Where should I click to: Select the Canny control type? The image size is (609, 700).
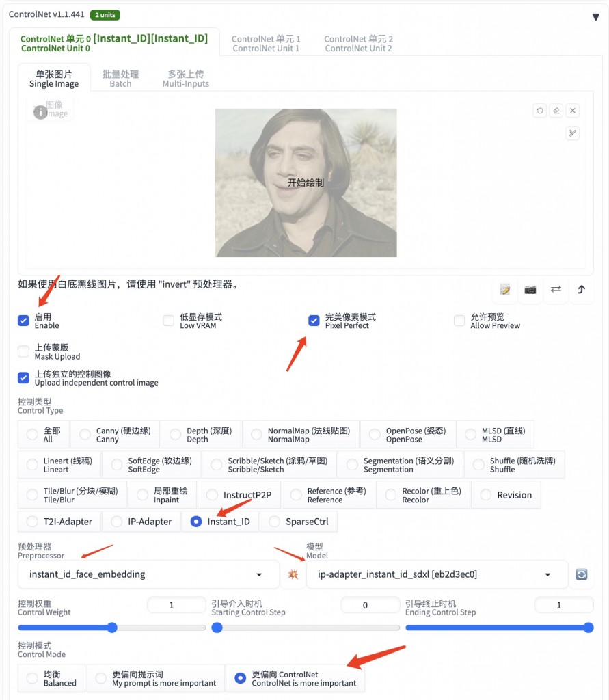[116, 434]
